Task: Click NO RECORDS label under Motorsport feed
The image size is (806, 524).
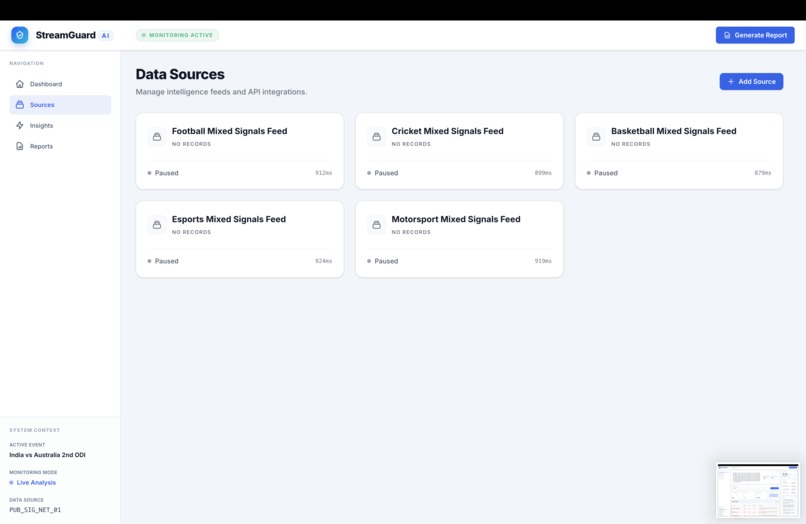Action: pyautogui.click(x=411, y=232)
